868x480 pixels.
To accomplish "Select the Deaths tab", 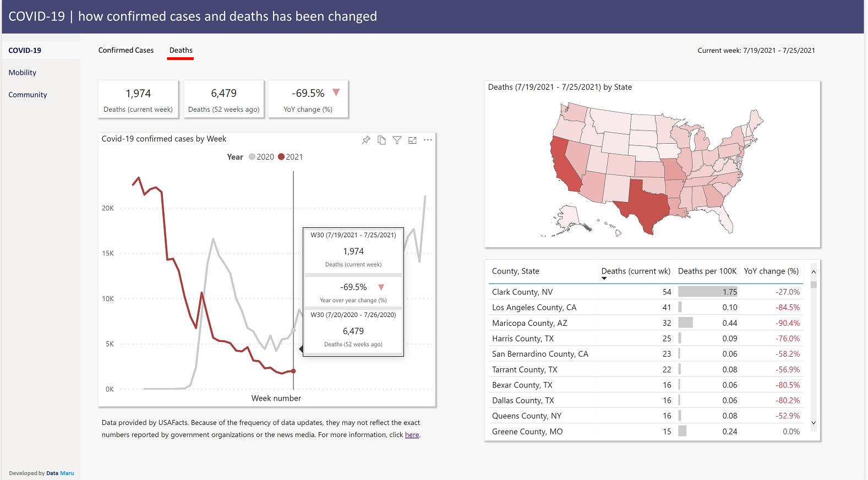I will (x=181, y=50).
